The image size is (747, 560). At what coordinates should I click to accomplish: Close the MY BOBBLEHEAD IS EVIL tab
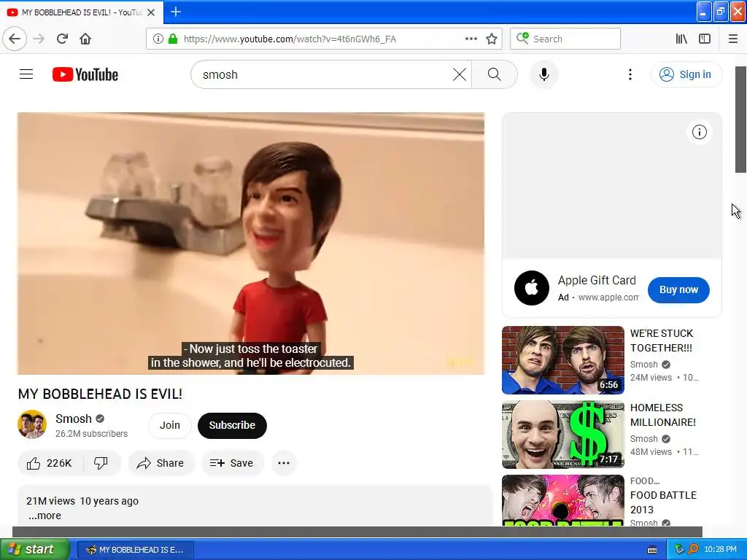point(151,12)
